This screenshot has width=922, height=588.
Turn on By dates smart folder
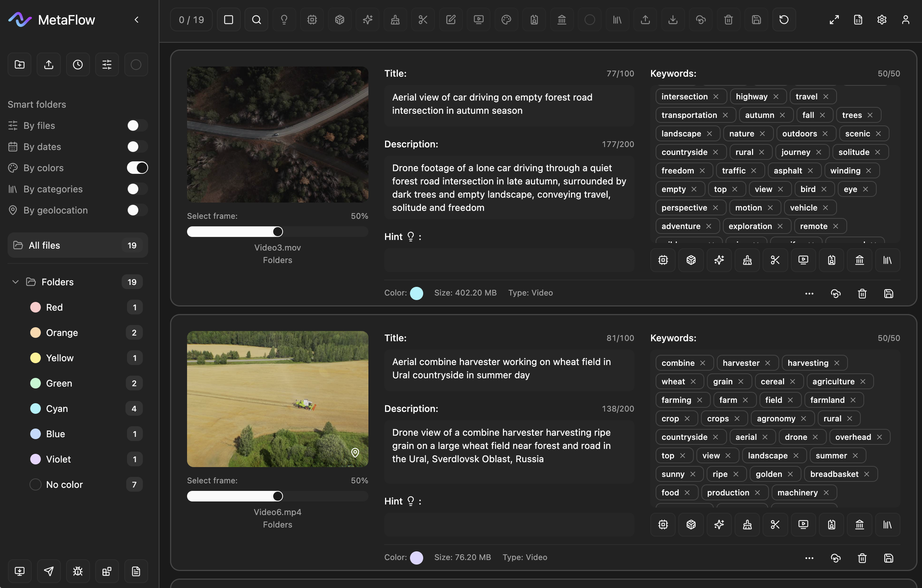pyautogui.click(x=137, y=147)
